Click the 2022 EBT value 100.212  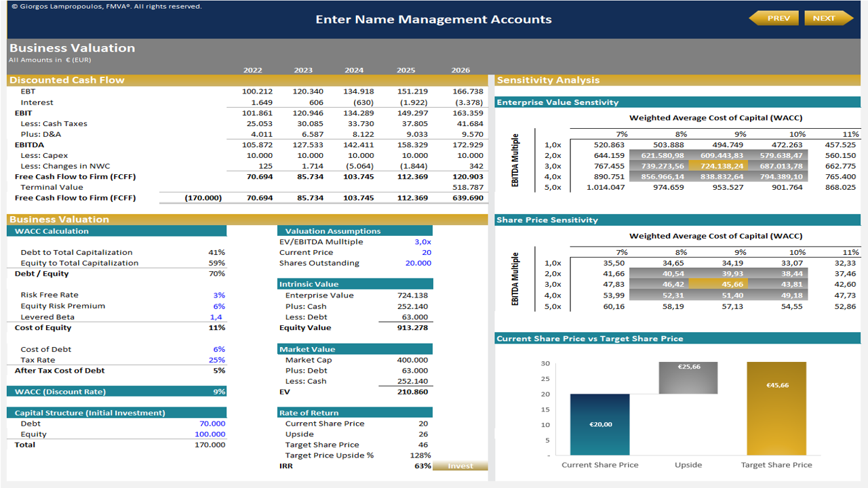pyautogui.click(x=257, y=91)
